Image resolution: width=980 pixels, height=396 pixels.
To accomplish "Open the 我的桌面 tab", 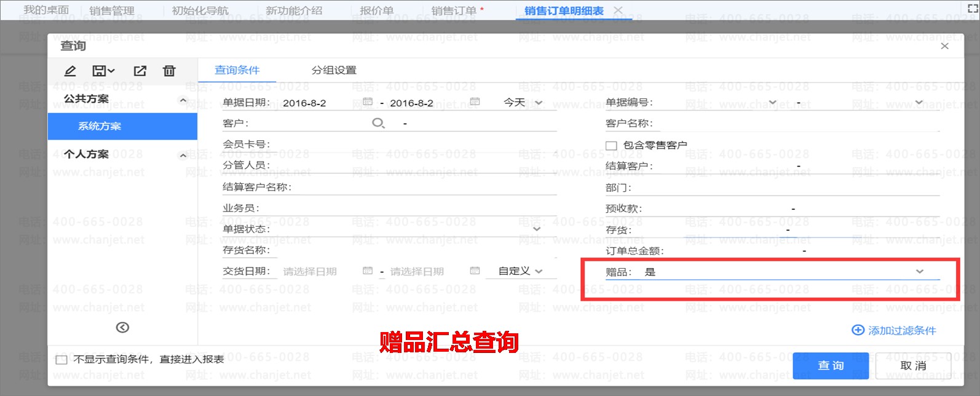I will pyautogui.click(x=46, y=10).
